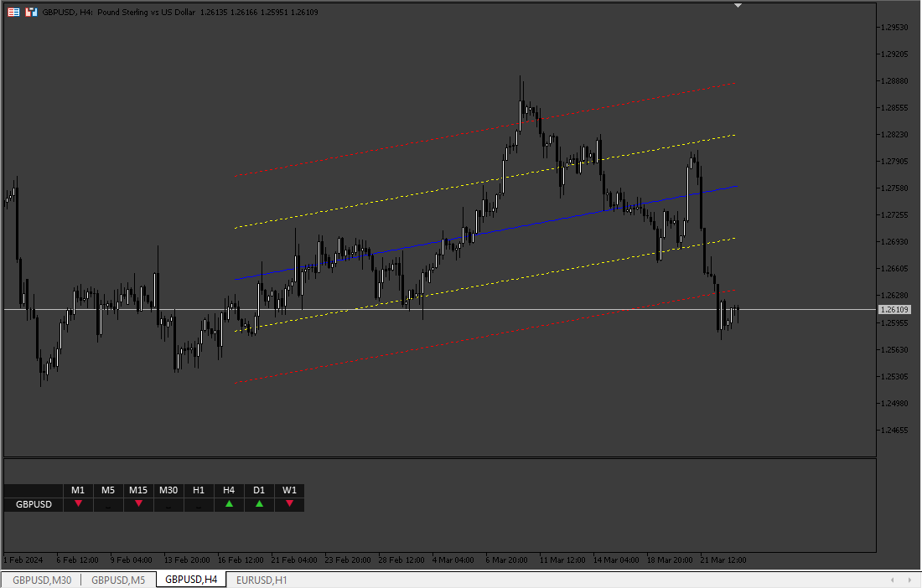The width and height of the screenshot is (922, 588).
Task: Click the '28 Feb 12:00' time label
Action: coord(401,560)
